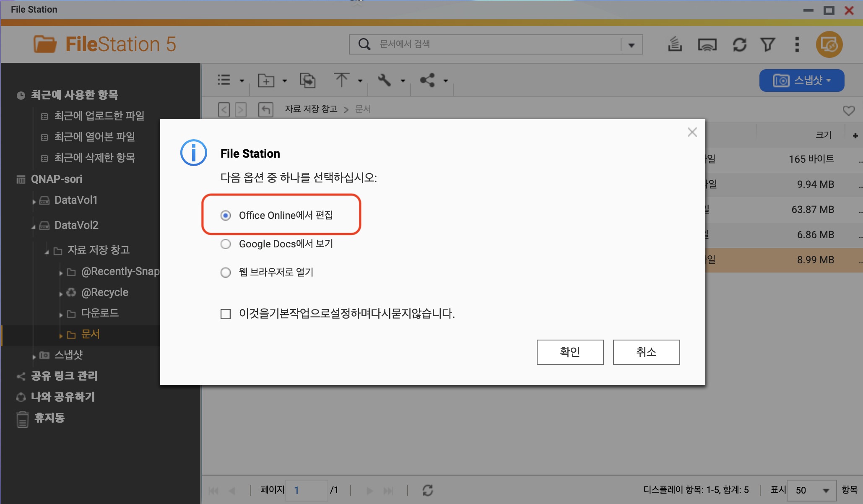Open the remote mount orange circle icon
This screenshot has height=504, width=863.
click(x=829, y=44)
